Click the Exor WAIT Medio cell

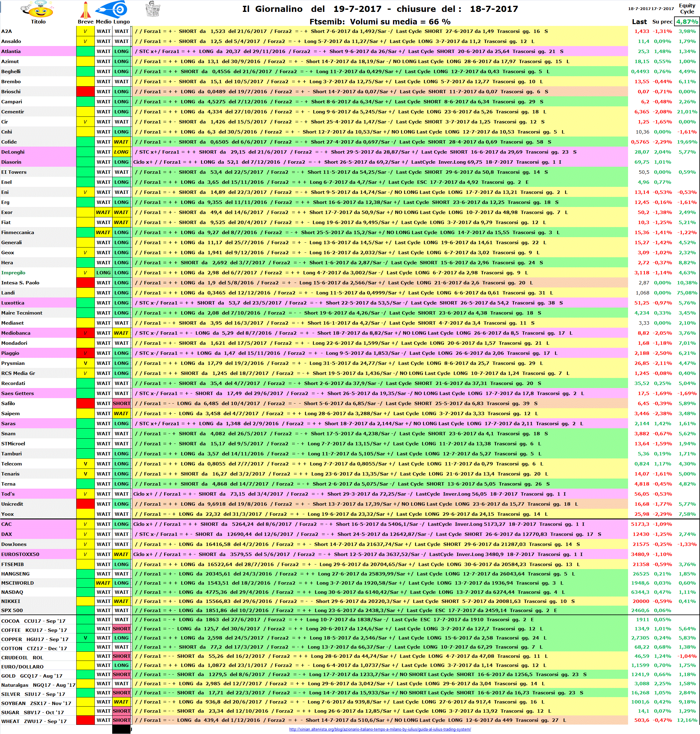coord(103,212)
